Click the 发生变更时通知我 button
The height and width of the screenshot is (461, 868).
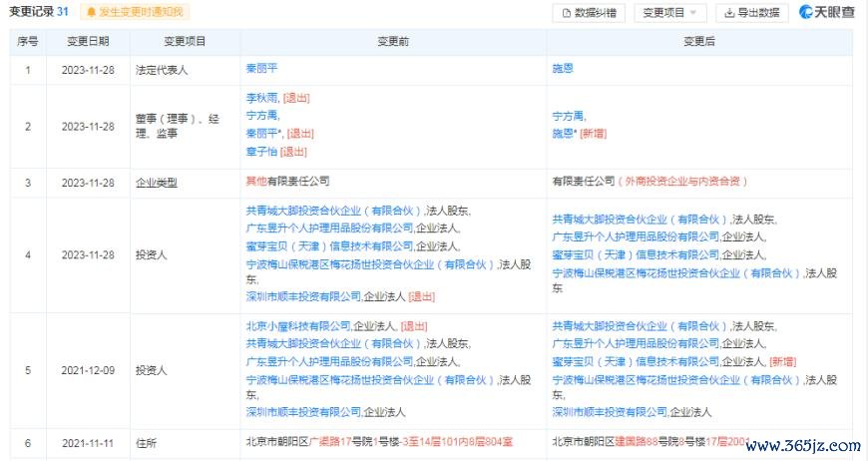[135, 12]
